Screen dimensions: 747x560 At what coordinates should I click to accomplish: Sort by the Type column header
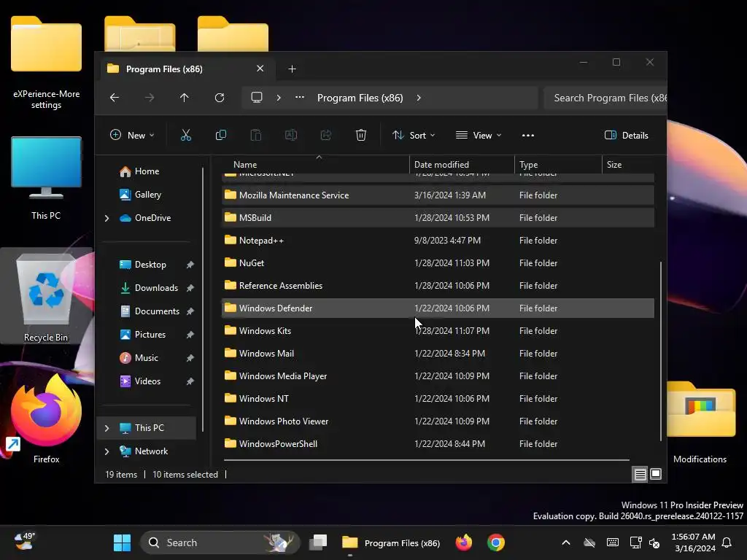coord(558,165)
